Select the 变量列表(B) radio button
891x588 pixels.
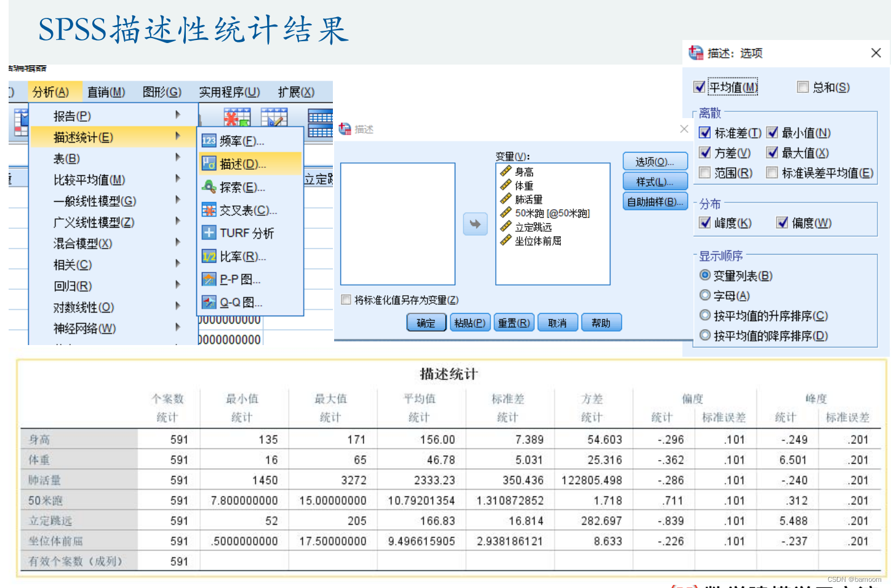705,275
